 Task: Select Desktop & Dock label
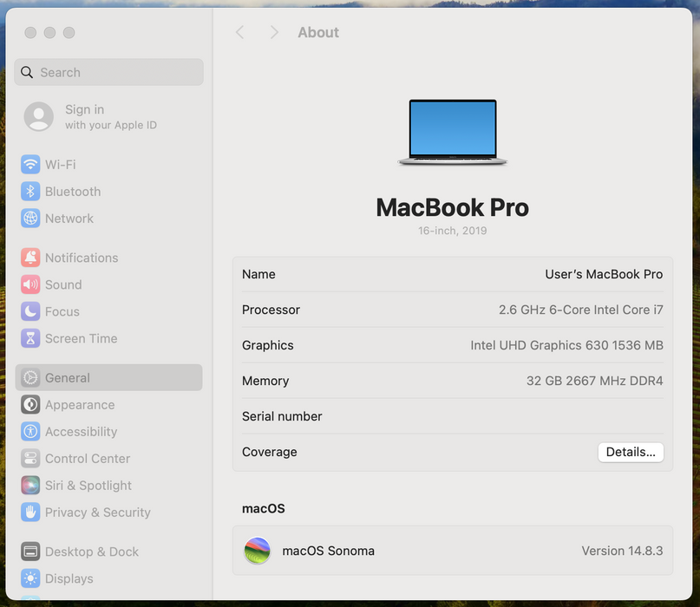tap(92, 552)
